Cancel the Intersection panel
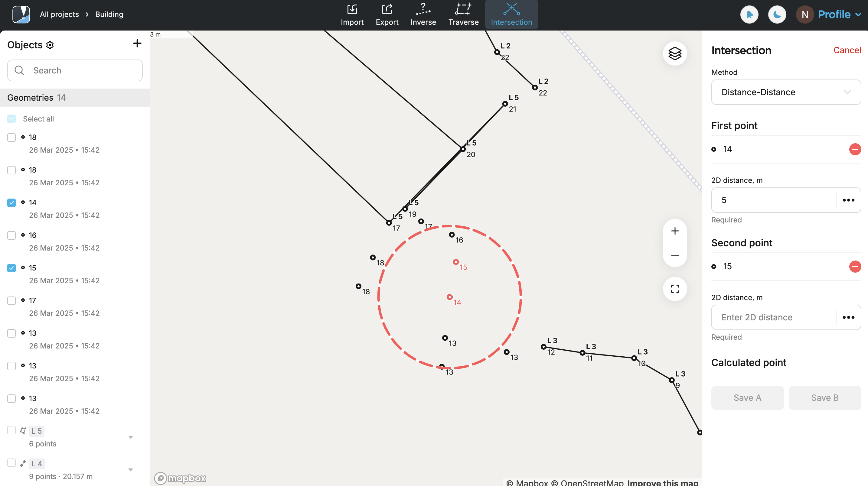868x486 pixels. [847, 50]
